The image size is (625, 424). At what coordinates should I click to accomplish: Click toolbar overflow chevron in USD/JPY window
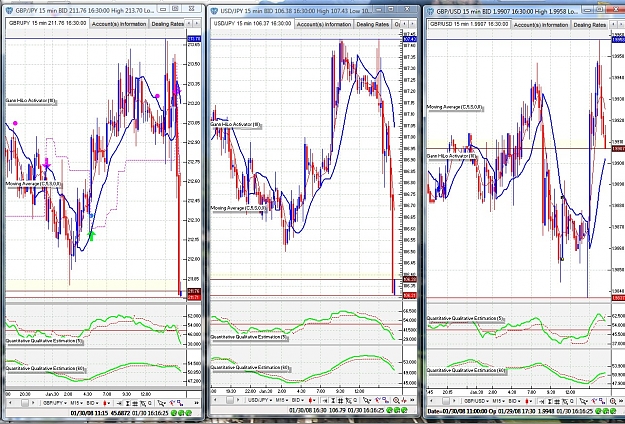pyautogui.click(x=412, y=400)
